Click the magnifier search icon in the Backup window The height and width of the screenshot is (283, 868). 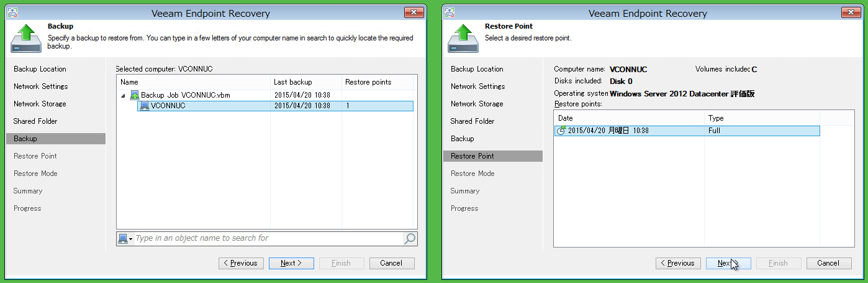[x=409, y=238]
